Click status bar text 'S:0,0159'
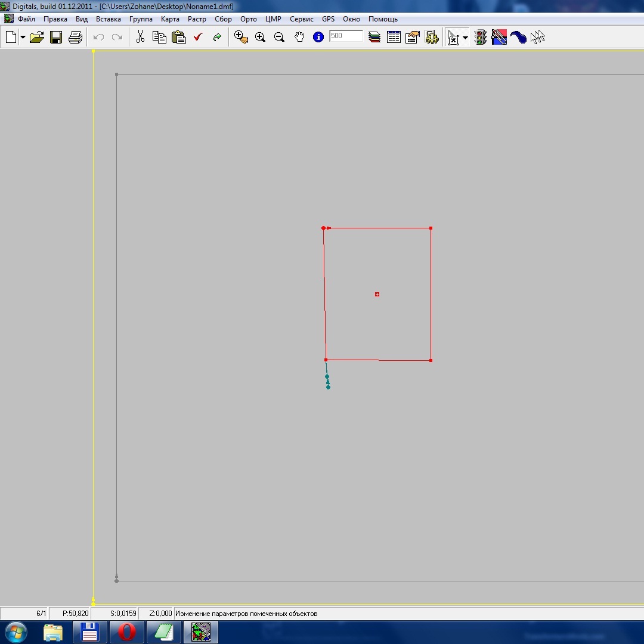The height and width of the screenshot is (644, 644). (123, 613)
